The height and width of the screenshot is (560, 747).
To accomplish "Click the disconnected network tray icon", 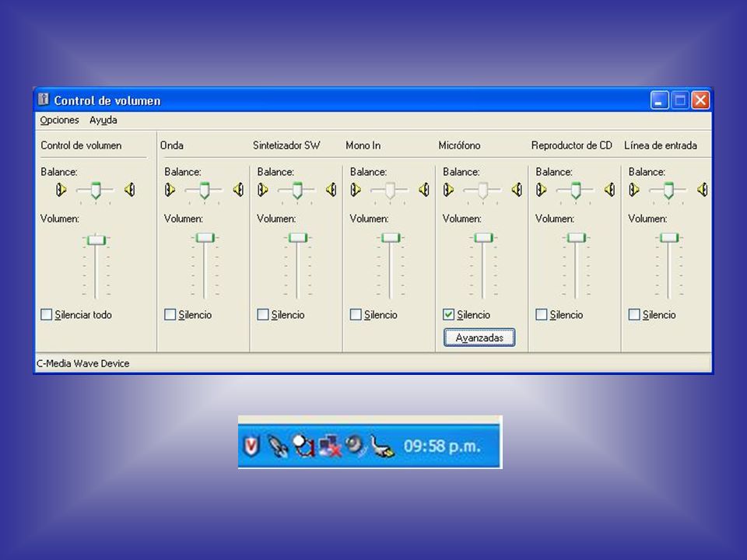I will pos(330,446).
